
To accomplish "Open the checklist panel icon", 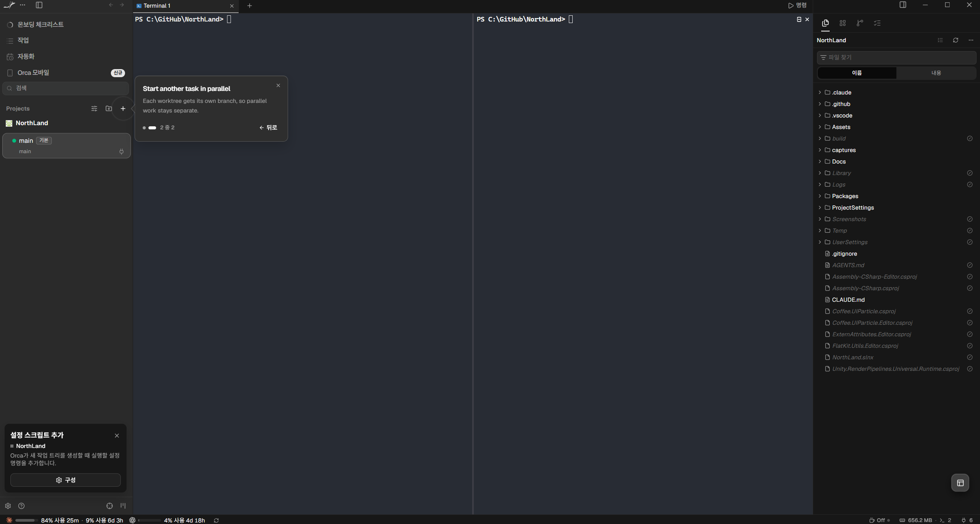I will point(877,23).
